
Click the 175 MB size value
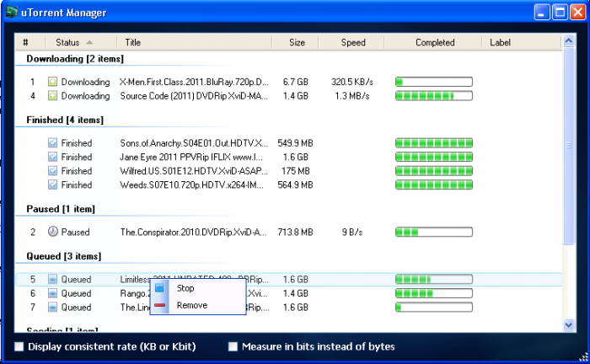point(295,171)
